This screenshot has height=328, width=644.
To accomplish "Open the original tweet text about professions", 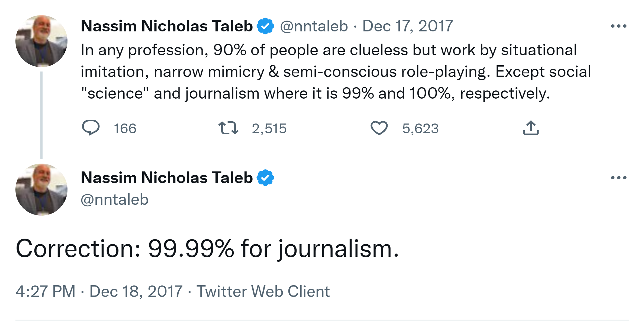I will click(x=325, y=72).
